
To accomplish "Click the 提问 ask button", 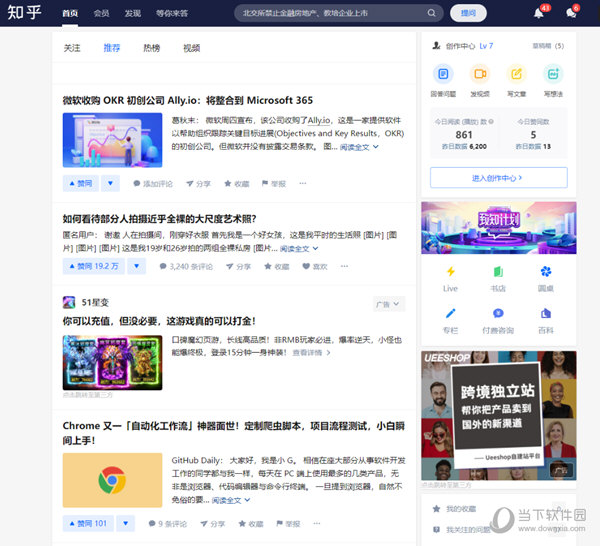I will [468, 13].
